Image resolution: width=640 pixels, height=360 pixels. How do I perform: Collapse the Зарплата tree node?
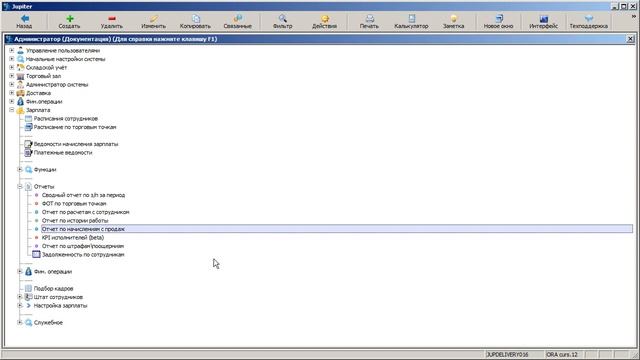pyautogui.click(x=12, y=110)
